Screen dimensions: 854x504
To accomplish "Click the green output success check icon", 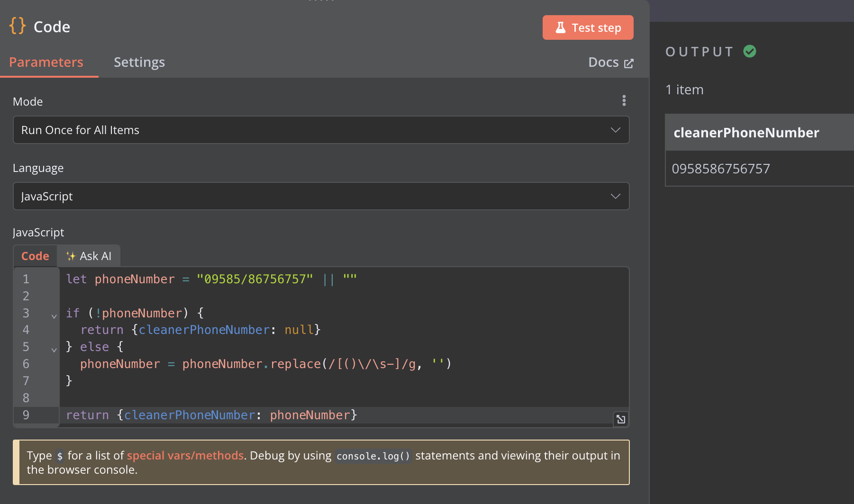I will pos(750,51).
